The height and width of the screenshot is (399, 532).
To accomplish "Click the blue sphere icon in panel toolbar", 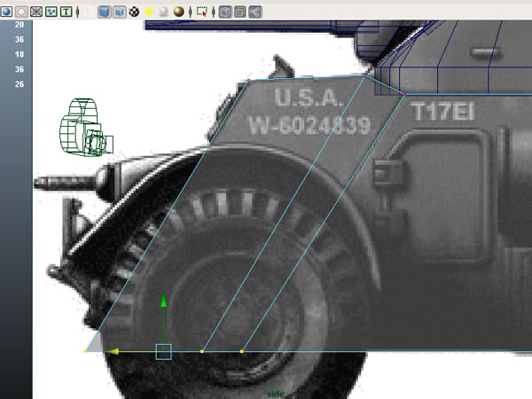I will tap(6, 12).
